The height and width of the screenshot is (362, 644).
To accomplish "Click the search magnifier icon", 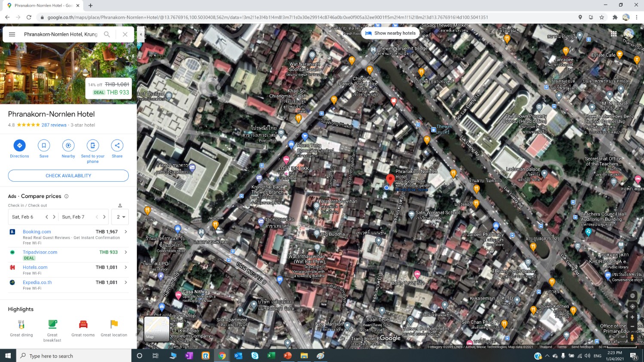I will [x=107, y=34].
